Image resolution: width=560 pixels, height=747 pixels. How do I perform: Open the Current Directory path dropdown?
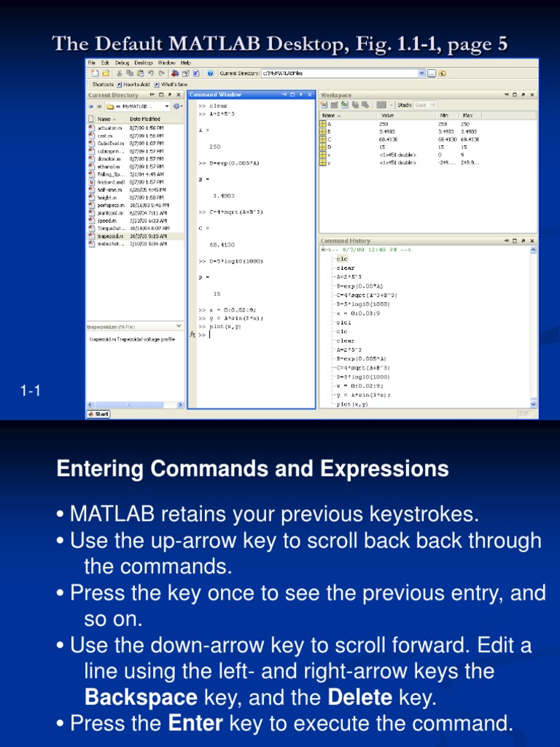pos(421,74)
